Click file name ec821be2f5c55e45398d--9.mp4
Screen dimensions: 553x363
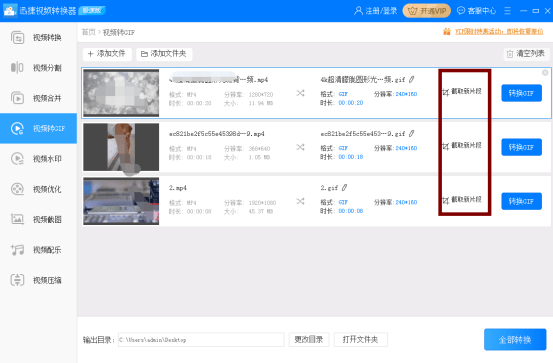click(217, 134)
